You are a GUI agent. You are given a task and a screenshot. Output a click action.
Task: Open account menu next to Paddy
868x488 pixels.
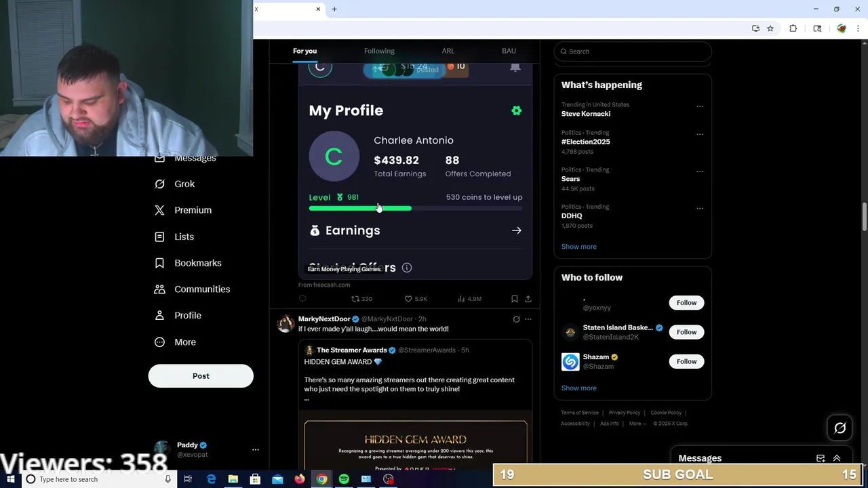tap(256, 449)
